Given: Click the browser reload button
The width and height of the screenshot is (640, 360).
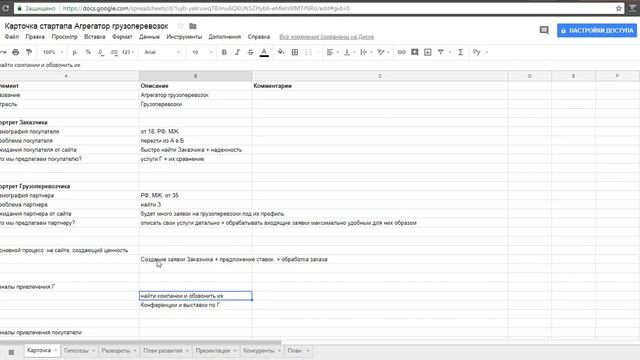Looking at the screenshot, I should (6, 8).
